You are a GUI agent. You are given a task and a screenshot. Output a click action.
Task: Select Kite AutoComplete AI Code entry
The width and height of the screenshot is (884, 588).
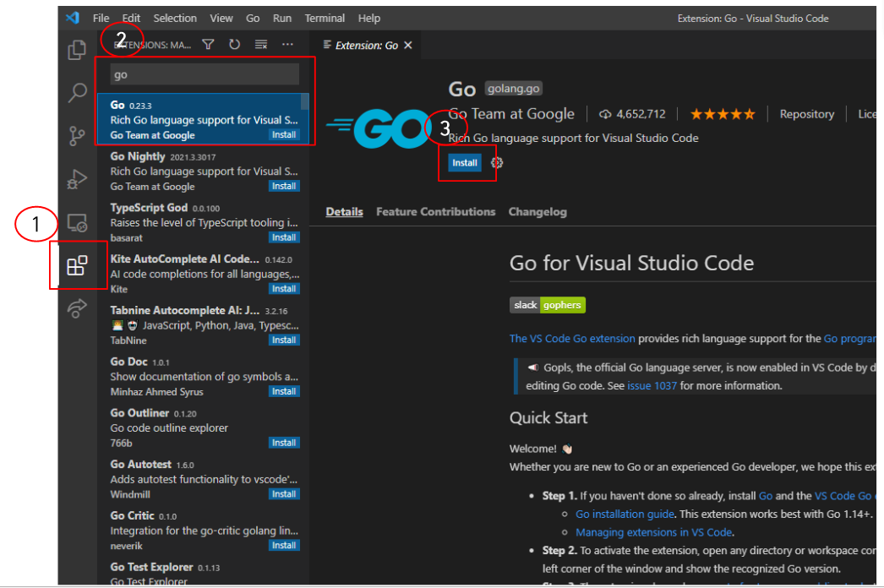(x=203, y=274)
